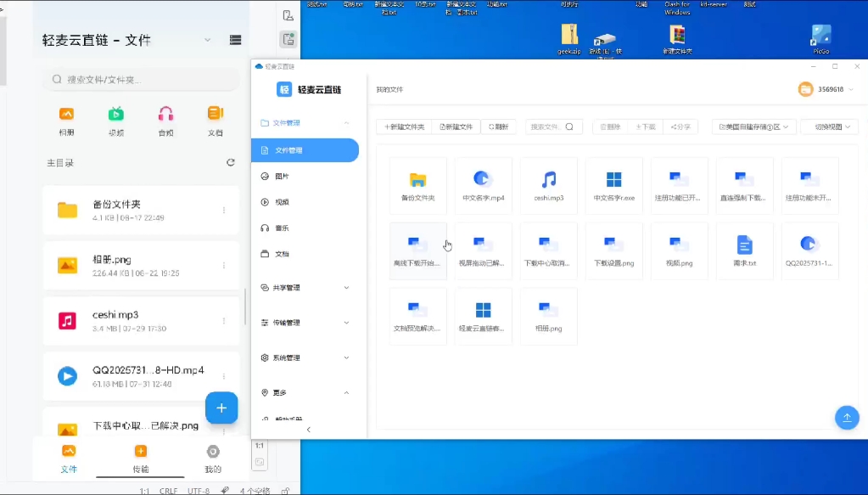Open the 相册 category icon in mobile app
The image size is (868, 495).
pos(66,121)
